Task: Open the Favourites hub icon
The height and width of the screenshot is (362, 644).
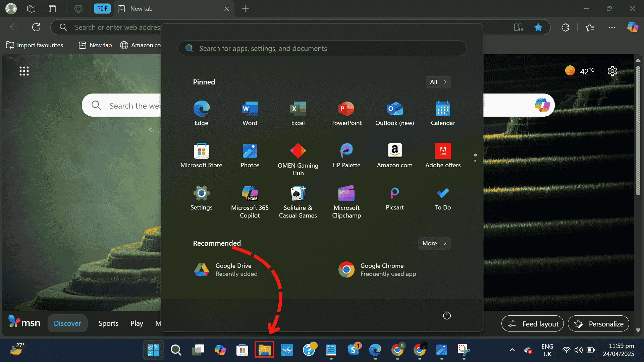Action: tap(590, 27)
